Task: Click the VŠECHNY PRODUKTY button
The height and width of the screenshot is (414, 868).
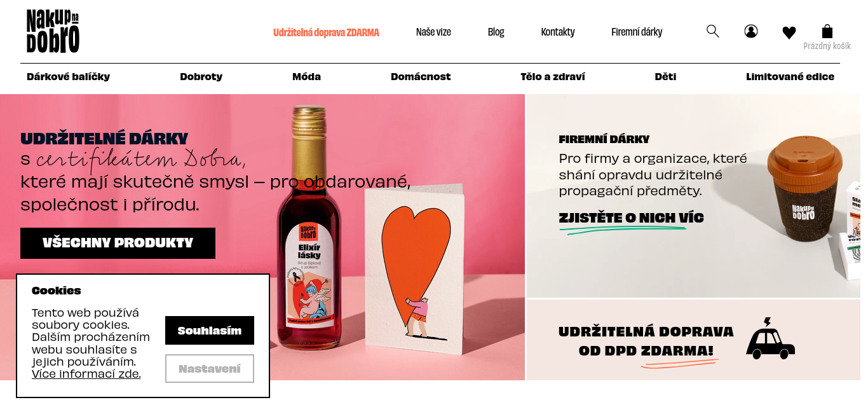Action: (x=118, y=243)
